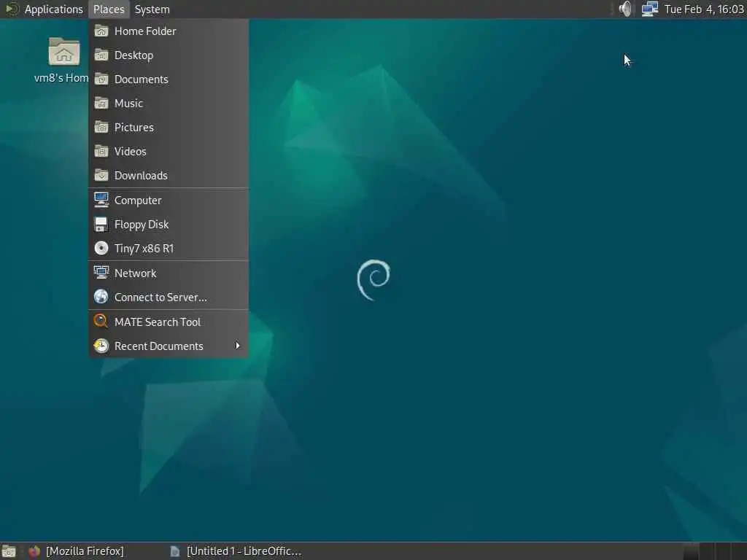The height and width of the screenshot is (560, 747).
Task: Choose Connect to Server...
Action: pos(169,297)
